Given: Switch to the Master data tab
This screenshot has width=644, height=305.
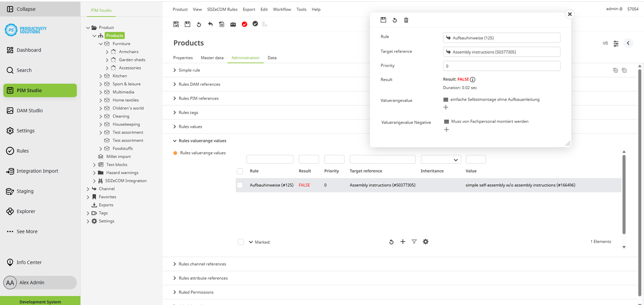Looking at the screenshot, I should coord(212,58).
